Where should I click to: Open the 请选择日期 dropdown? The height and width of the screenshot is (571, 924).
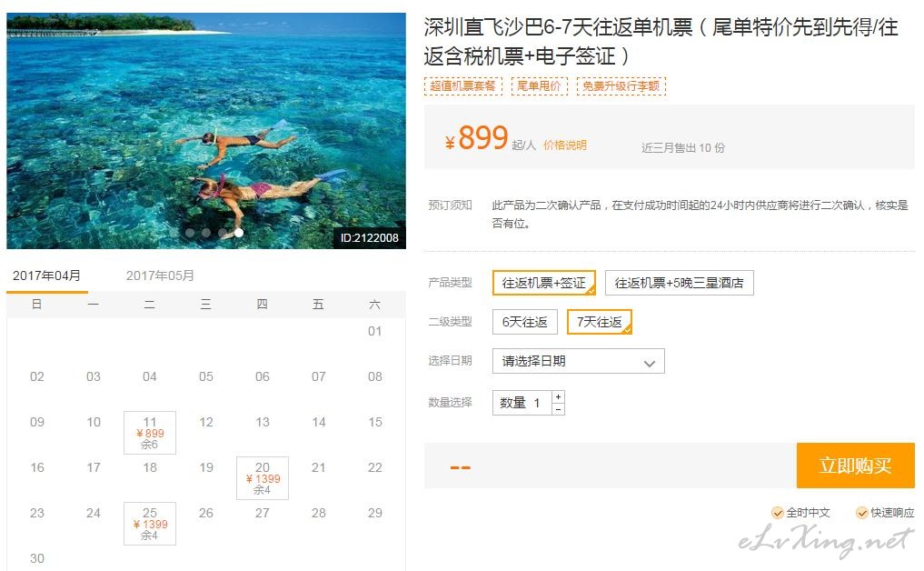578,361
